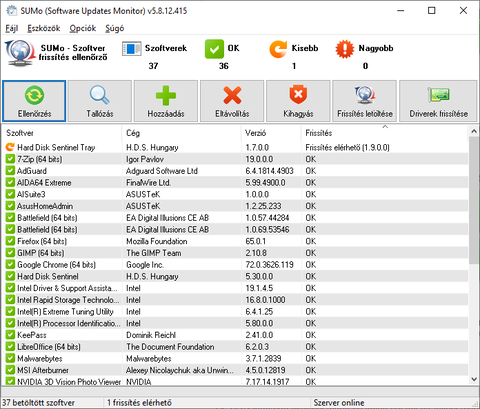Click '37 betöltött szoftver' status bar text
This screenshot has width=480, height=409.
[39, 403]
